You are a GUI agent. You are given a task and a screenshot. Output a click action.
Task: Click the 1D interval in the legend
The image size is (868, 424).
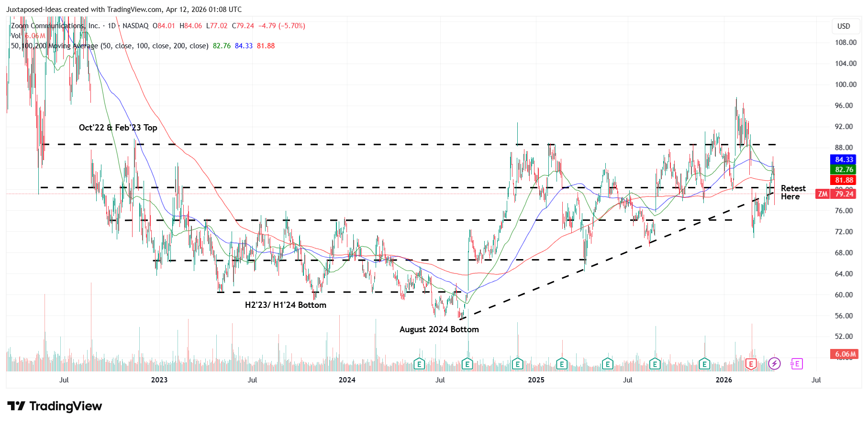(111, 26)
